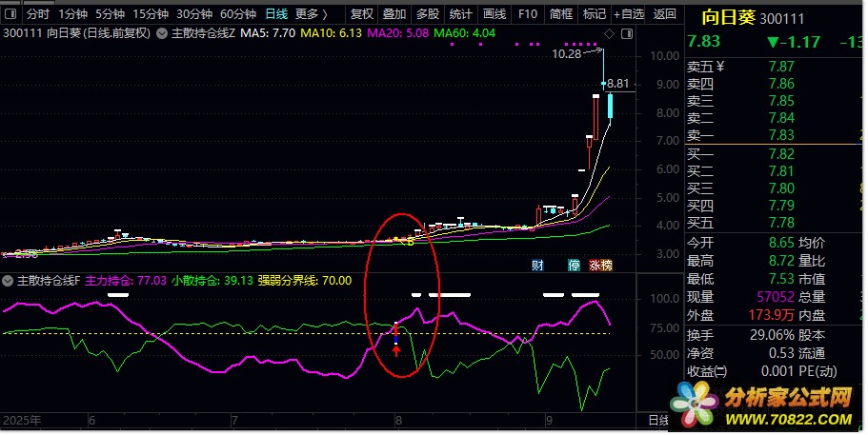Toggle the left sidebar panel icon
Viewport: 868px width, 435px height.
(10, 14)
